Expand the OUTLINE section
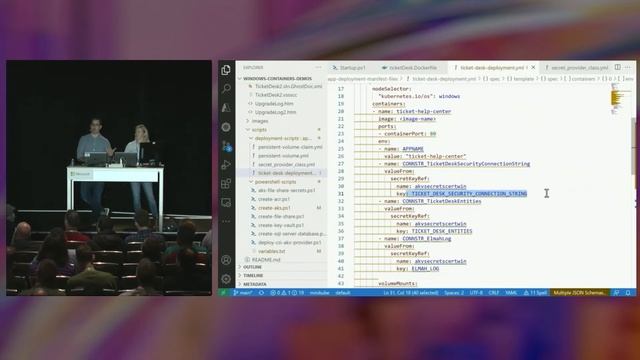 pyautogui.click(x=252, y=267)
